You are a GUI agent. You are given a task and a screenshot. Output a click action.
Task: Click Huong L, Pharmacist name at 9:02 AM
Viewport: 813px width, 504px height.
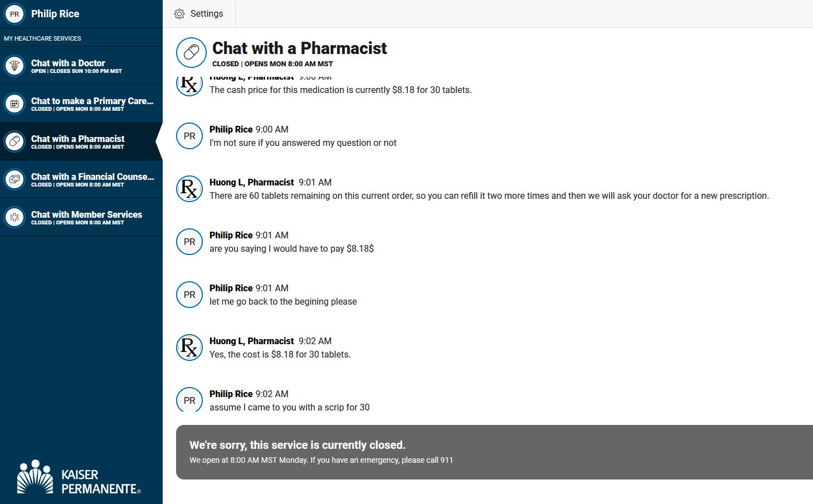(251, 341)
